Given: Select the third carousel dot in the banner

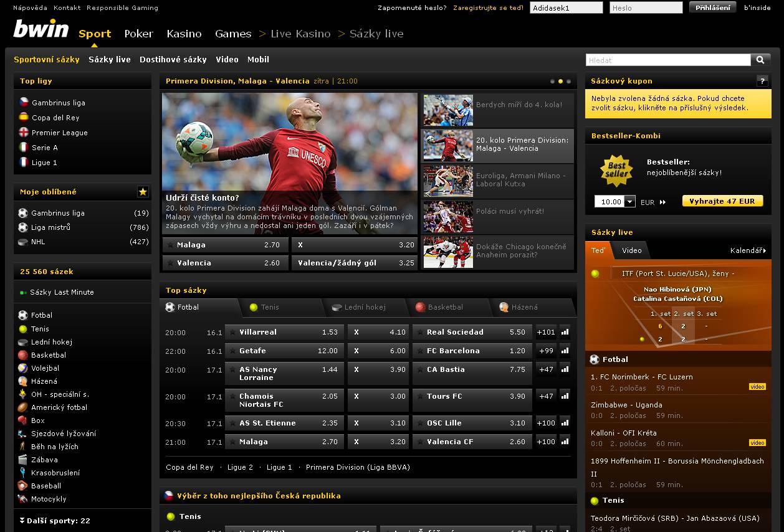Looking at the screenshot, I should [568, 82].
